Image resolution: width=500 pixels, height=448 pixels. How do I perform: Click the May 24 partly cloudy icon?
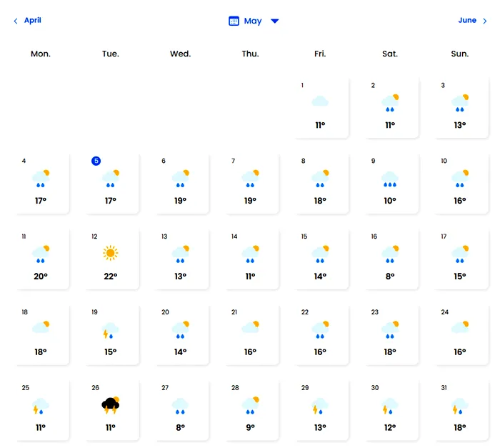click(460, 327)
